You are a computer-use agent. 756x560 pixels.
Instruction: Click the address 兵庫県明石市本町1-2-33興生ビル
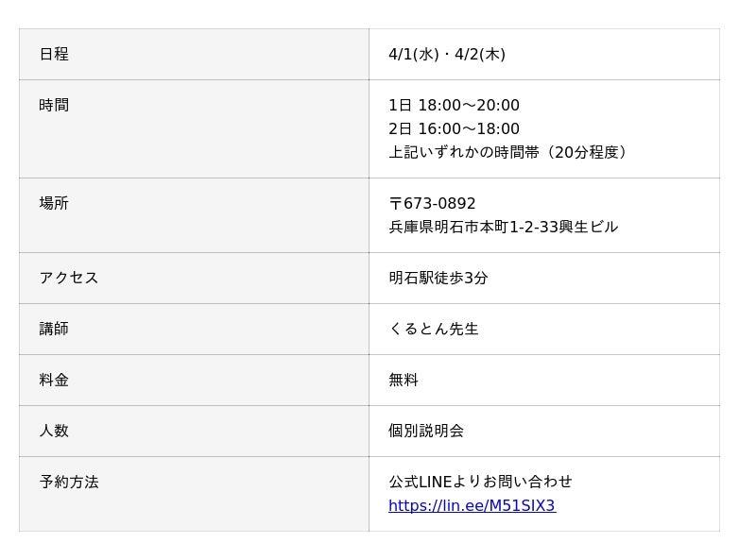[503, 228]
